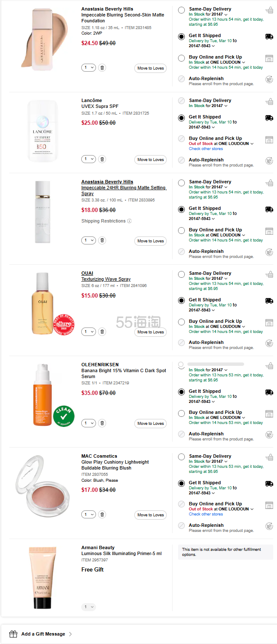
Task: Expand ONE LOUDOUN store selector for Lancôme sunscreen
Action: coord(252,144)
